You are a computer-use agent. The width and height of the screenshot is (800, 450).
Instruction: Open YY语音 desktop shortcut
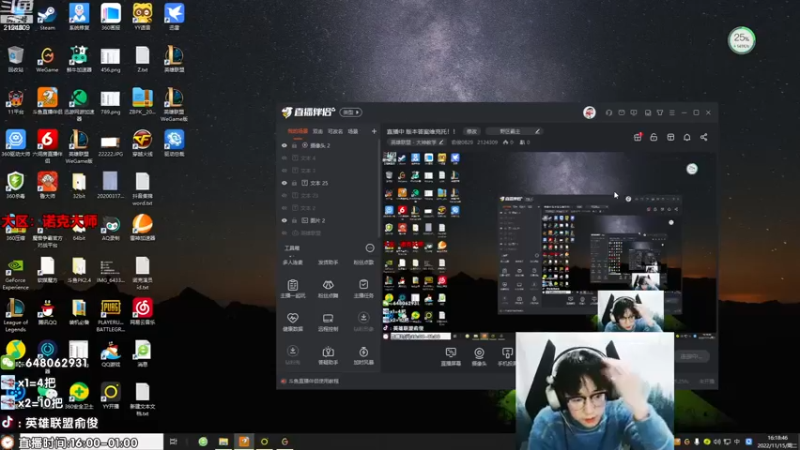pyautogui.click(x=142, y=17)
